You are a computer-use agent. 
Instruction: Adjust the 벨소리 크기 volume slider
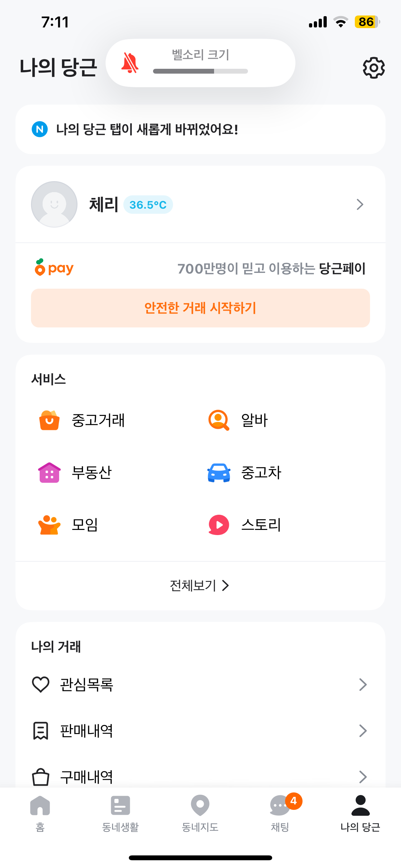coord(200,71)
